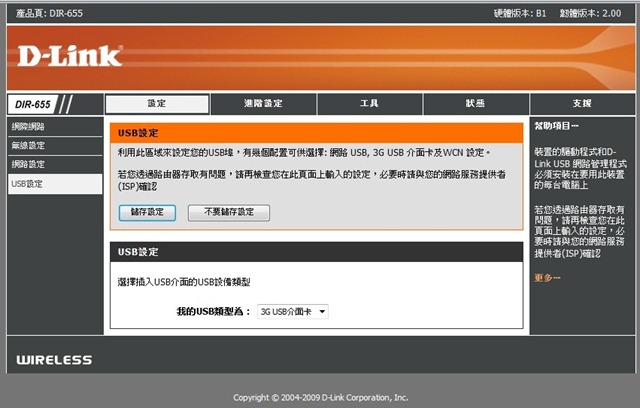Switch to the 進階設定 tab
The image size is (640, 408).
[x=263, y=104]
